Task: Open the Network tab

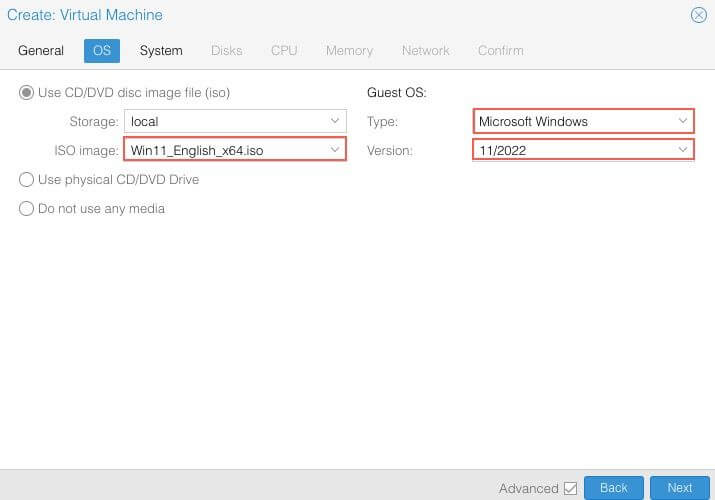Action: click(426, 50)
